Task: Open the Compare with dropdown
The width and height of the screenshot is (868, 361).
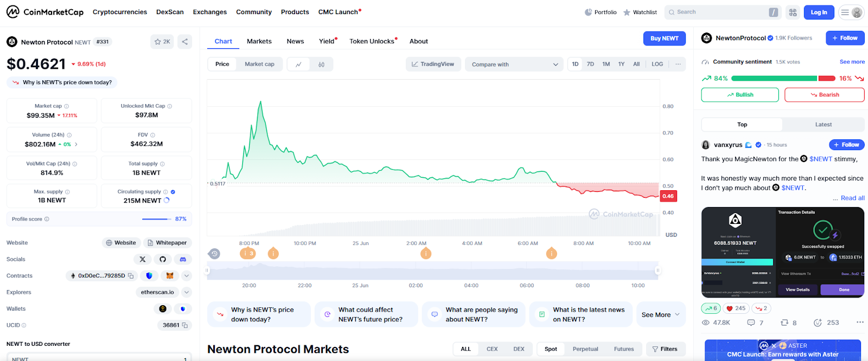Action: click(x=514, y=65)
